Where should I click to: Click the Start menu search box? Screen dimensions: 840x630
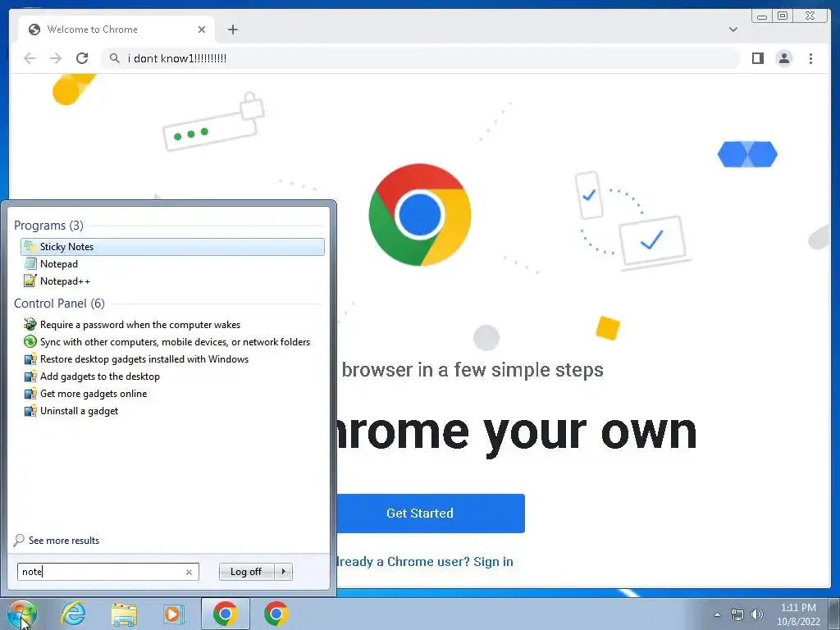(x=108, y=572)
